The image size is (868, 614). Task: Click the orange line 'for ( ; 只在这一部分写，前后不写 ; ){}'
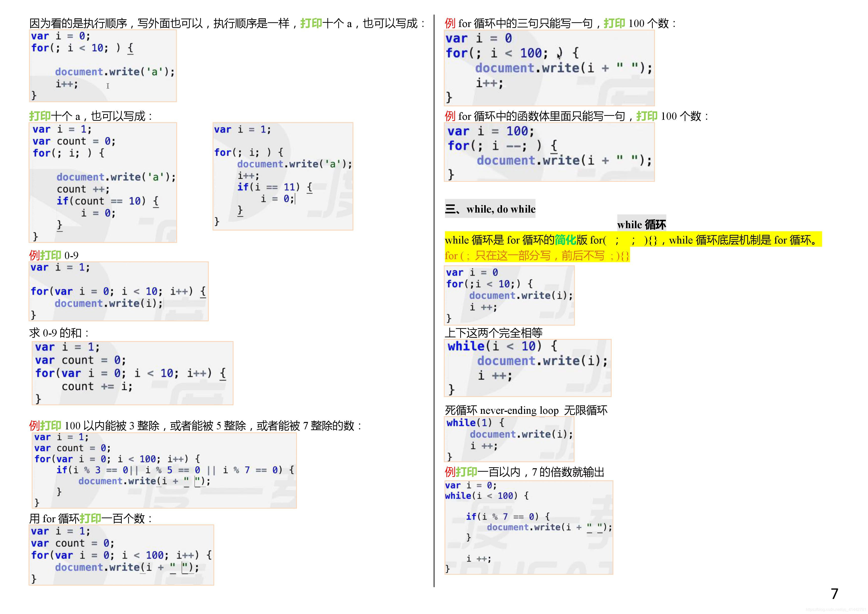coord(537,256)
